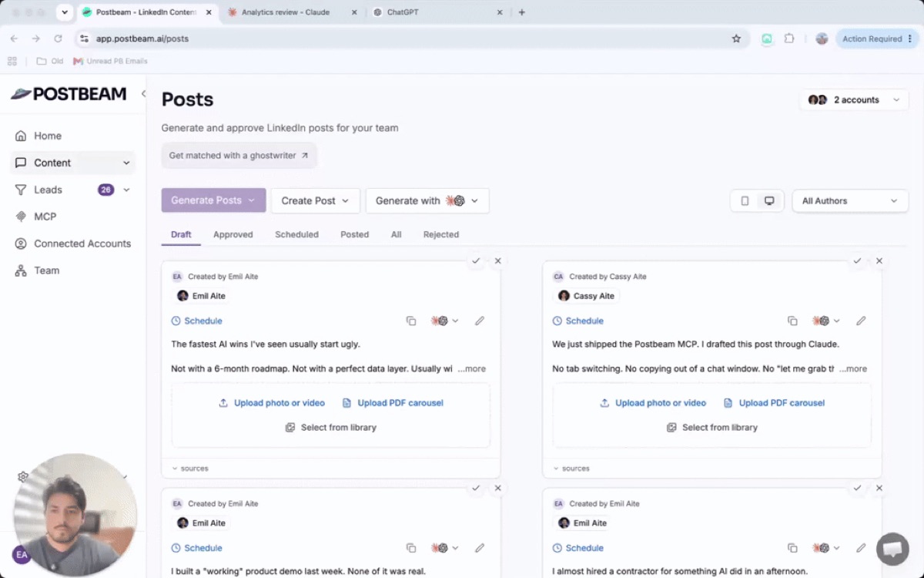Expand the Leads section chevron
Image resolution: width=924 pixels, height=578 pixels.
[x=126, y=190]
